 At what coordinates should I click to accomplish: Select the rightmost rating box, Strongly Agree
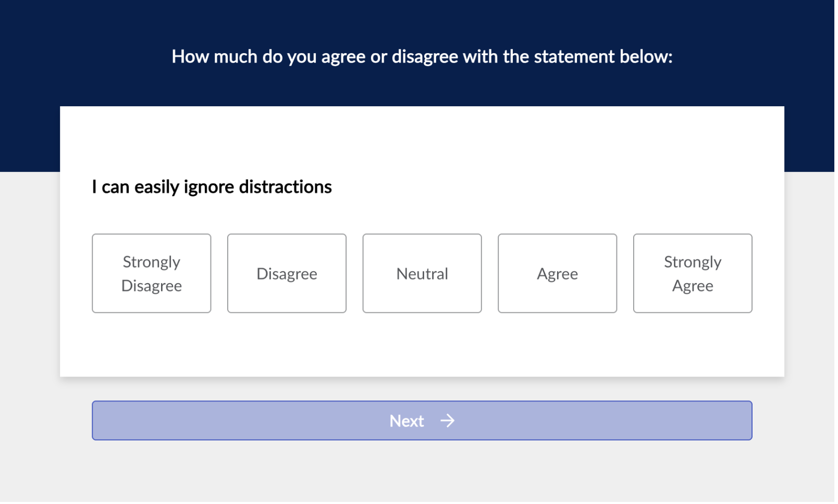coord(693,274)
